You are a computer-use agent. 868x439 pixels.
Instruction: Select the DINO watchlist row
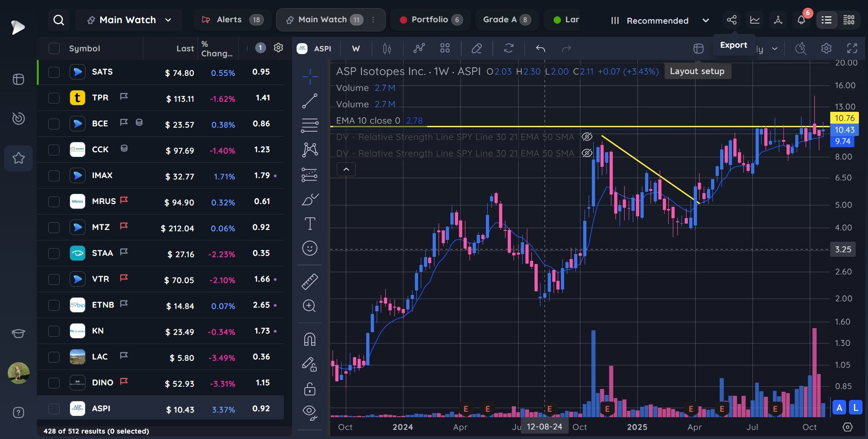click(161, 383)
